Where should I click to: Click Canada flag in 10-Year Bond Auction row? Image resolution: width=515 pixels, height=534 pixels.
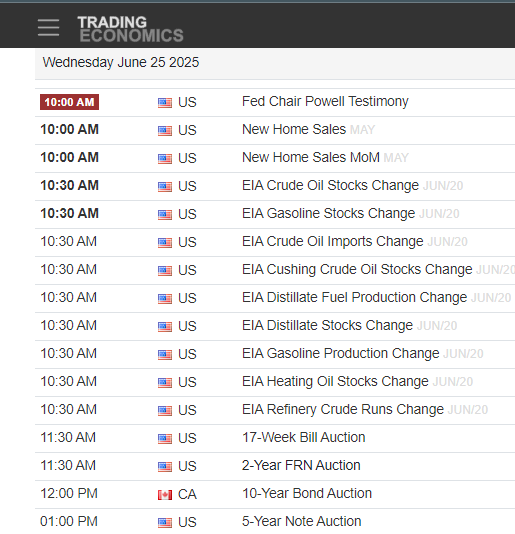(x=165, y=494)
